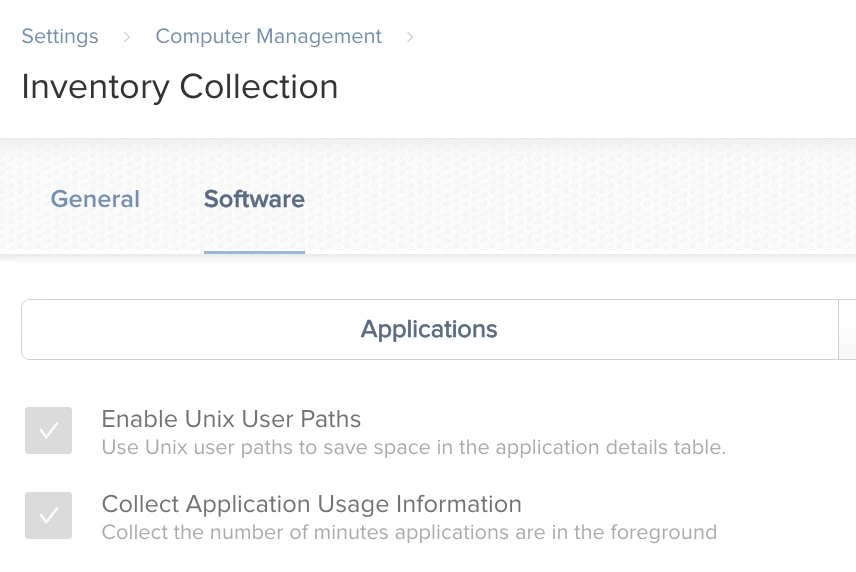Uncheck Collect Application Usage Information checkbox
Viewport: 856px width, 572px height.
[x=49, y=515]
